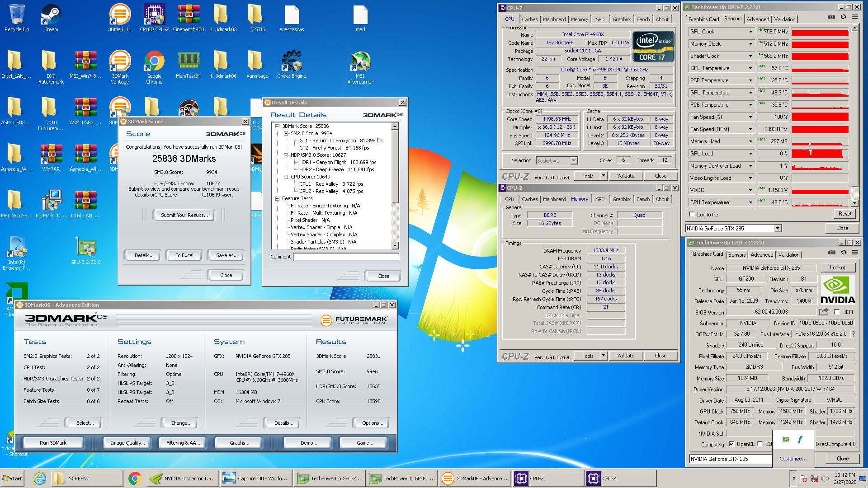The image size is (868, 488).
Task: Launch Steam from the desktop
Action: pyautogui.click(x=51, y=18)
